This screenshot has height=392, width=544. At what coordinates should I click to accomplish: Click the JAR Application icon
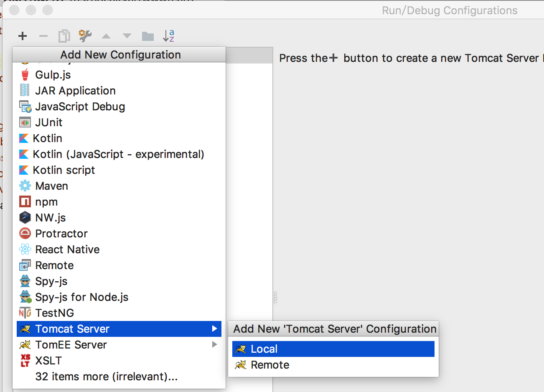[x=25, y=91]
